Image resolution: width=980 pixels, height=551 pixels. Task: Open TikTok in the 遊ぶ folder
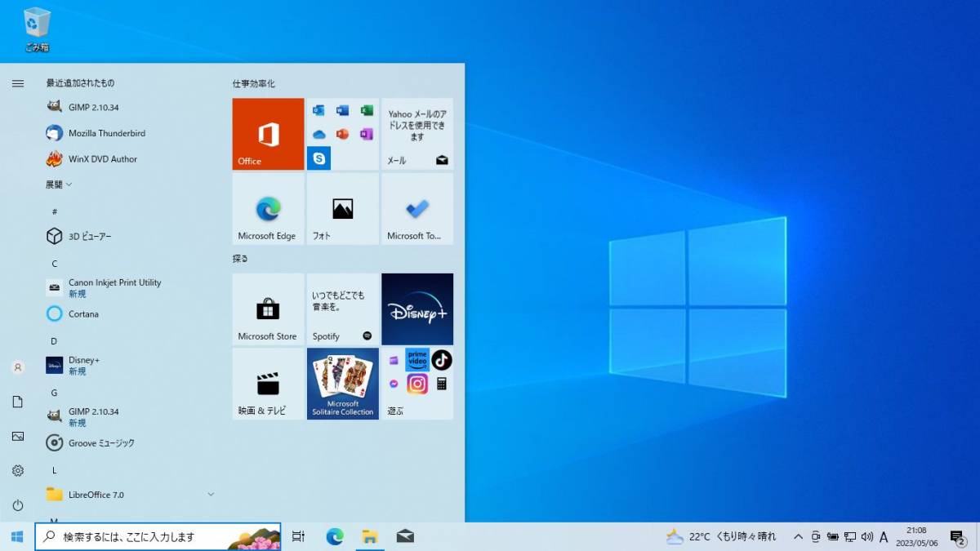(442, 359)
